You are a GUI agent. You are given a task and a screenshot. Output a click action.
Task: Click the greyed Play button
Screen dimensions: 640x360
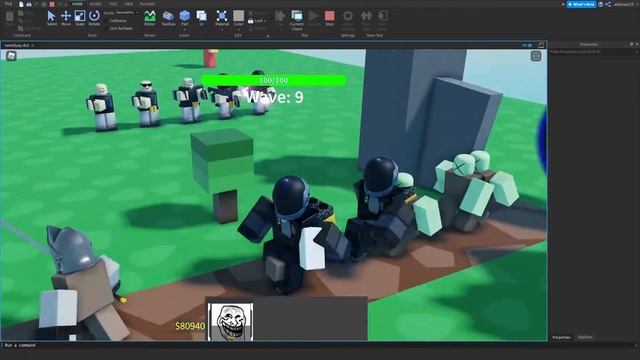[280, 18]
